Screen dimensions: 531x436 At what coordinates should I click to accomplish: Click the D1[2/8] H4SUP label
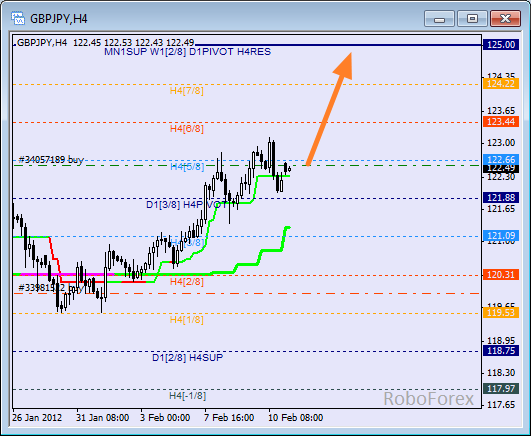coord(187,358)
